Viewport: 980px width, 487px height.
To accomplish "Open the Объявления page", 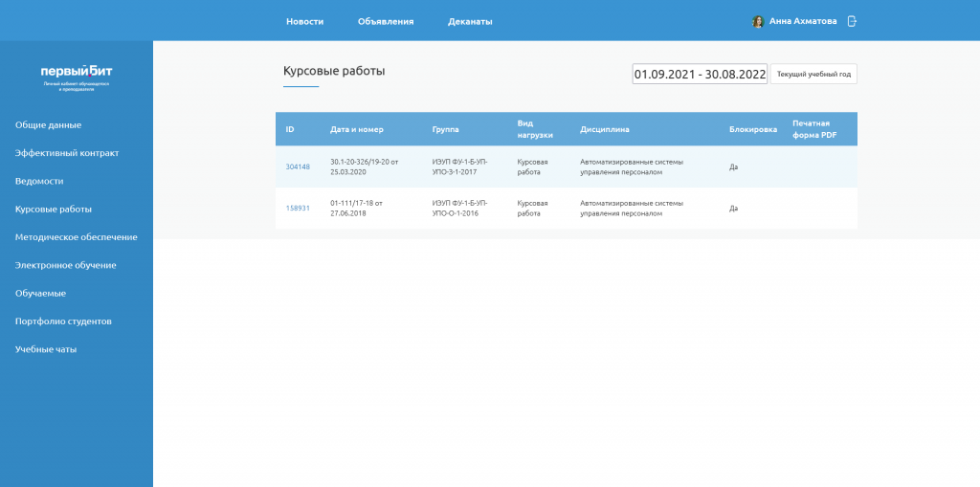I will coord(386,21).
